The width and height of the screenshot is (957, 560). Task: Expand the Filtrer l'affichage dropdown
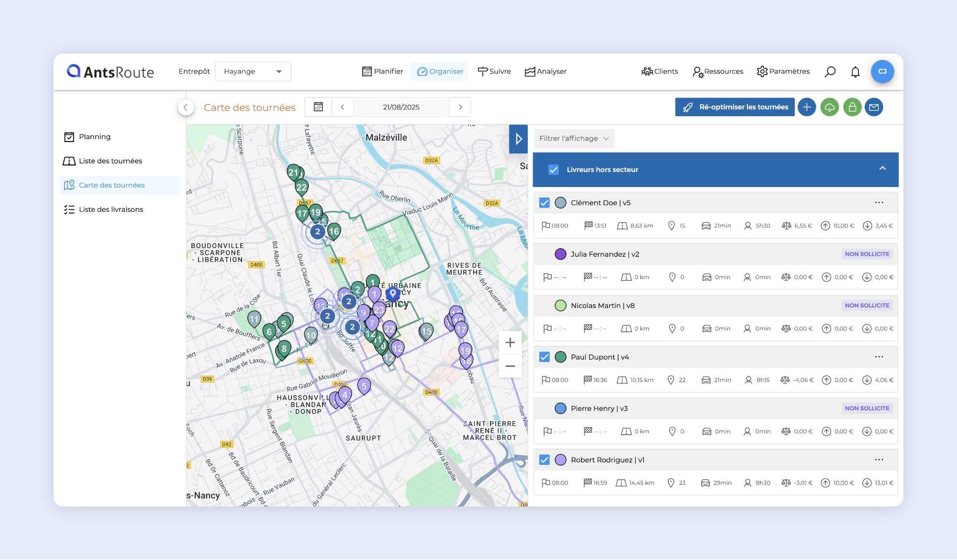tap(574, 139)
